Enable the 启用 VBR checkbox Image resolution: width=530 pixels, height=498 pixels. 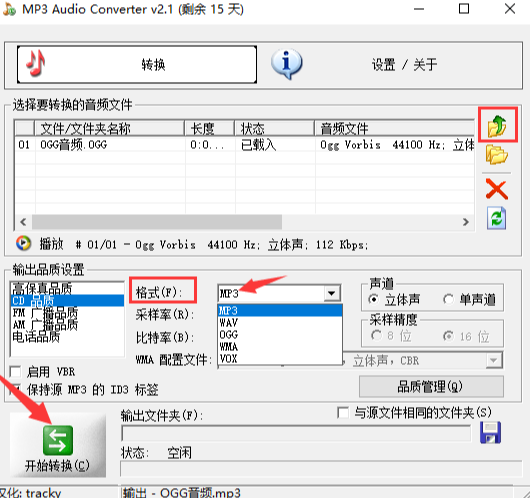pos(16,372)
